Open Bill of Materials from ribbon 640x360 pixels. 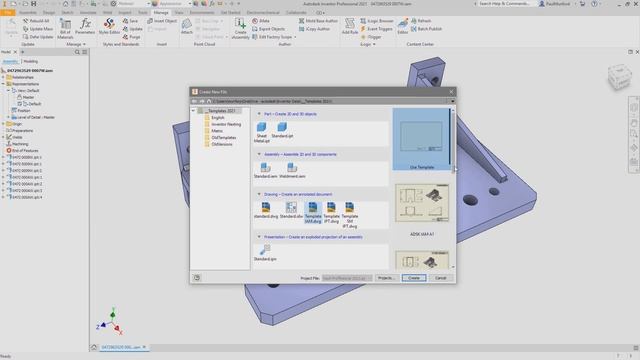65,28
